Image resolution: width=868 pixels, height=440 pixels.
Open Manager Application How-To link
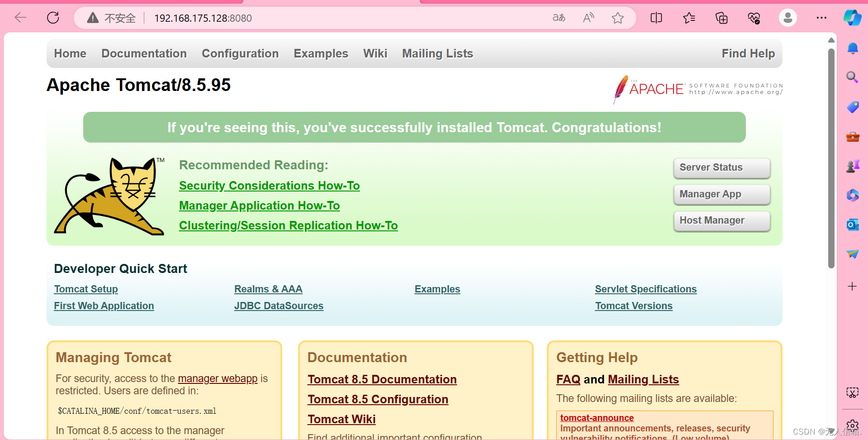[259, 206]
